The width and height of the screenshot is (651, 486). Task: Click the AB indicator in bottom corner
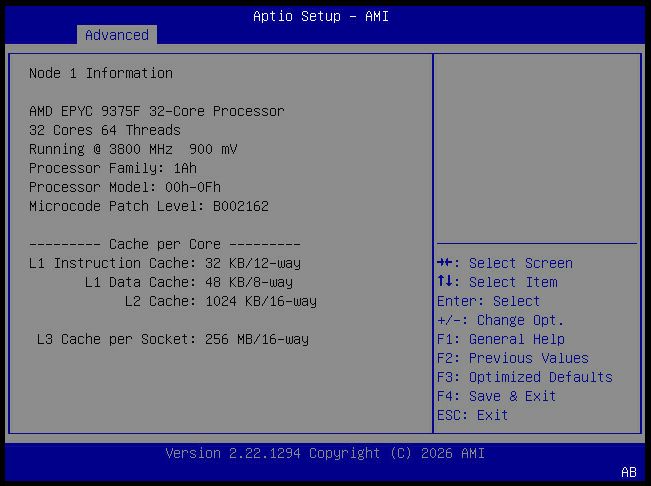point(629,472)
